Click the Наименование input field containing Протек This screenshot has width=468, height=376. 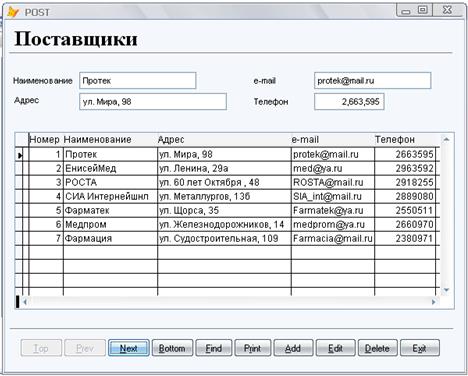point(138,81)
